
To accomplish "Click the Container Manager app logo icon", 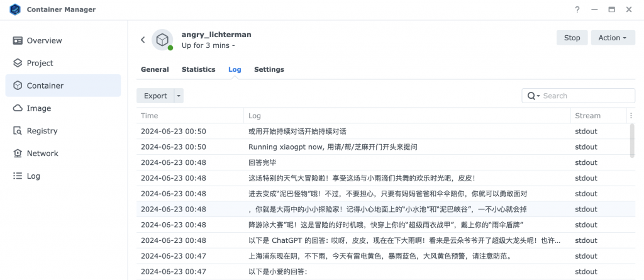I will (x=14, y=10).
